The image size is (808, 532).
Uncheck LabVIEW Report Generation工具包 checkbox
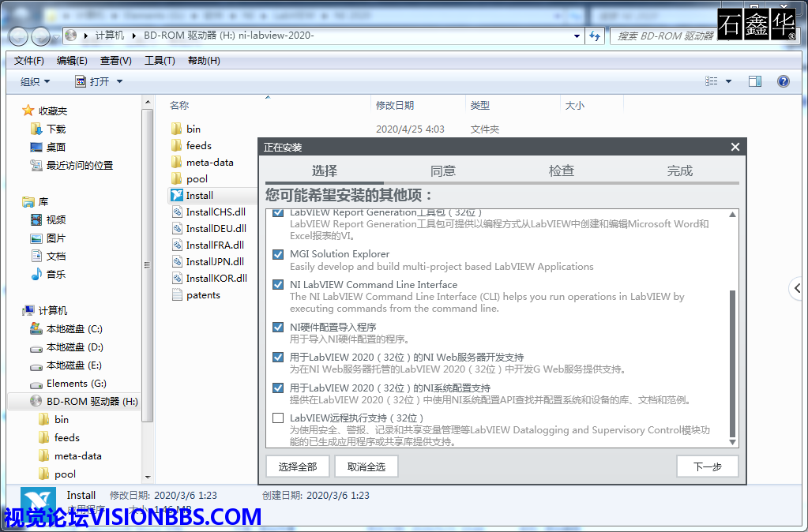point(278,212)
